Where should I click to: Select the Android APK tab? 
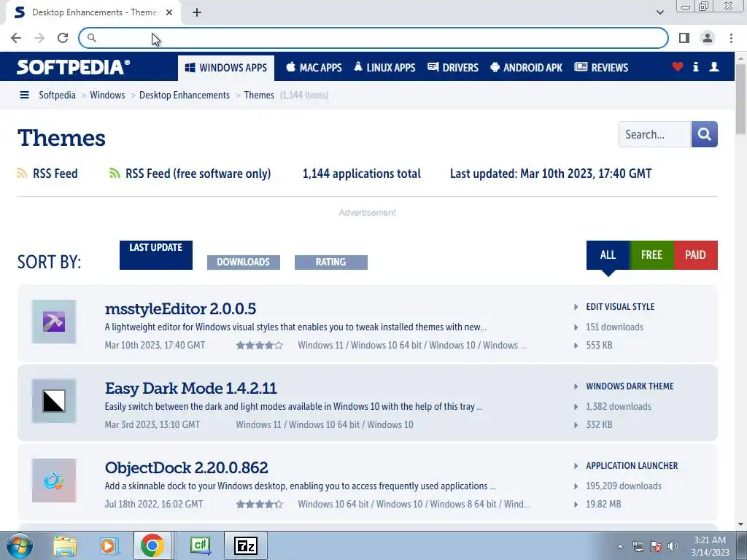pyautogui.click(x=527, y=68)
